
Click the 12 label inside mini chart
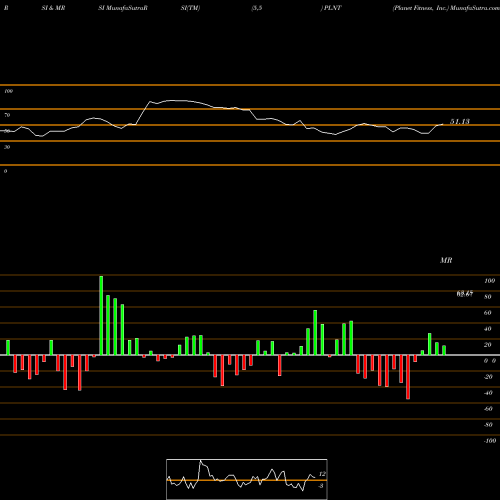[322, 474]
